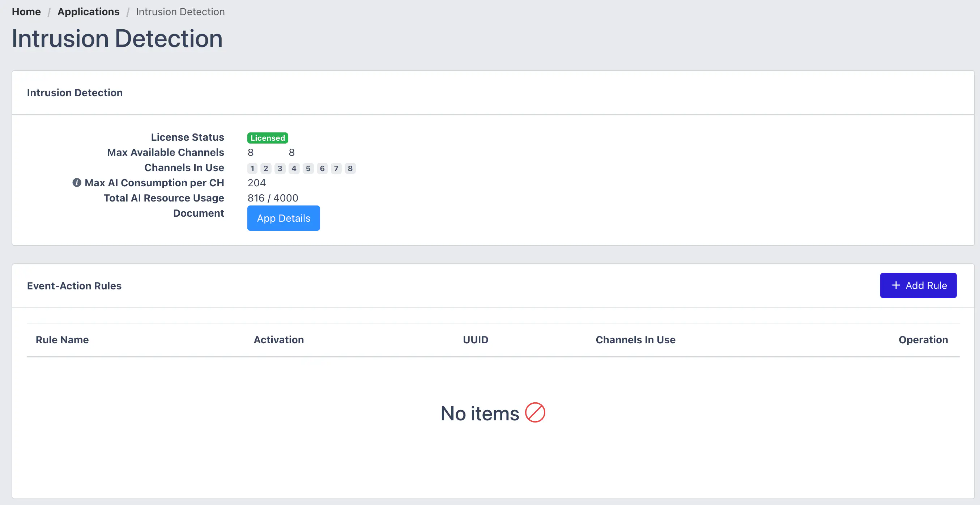
Task: Select channel badge 8
Action: tap(350, 168)
